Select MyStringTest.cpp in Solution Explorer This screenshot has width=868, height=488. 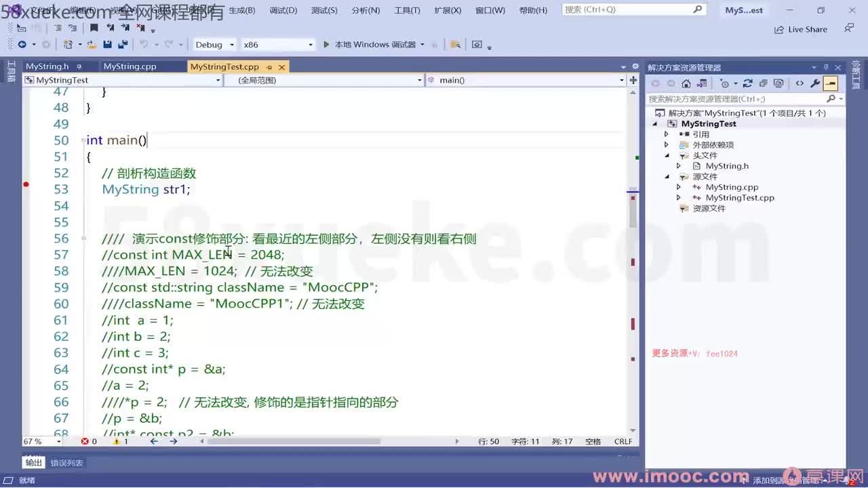tap(739, 198)
